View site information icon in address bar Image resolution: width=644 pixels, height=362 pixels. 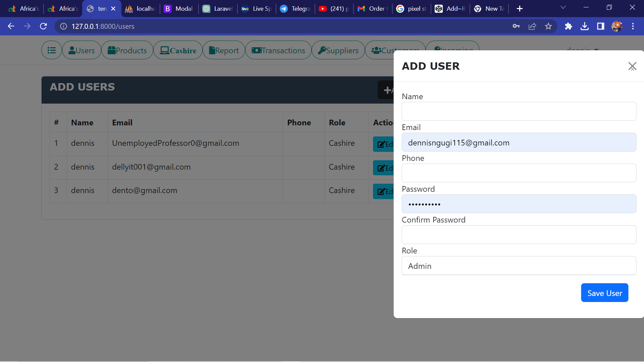click(x=63, y=26)
